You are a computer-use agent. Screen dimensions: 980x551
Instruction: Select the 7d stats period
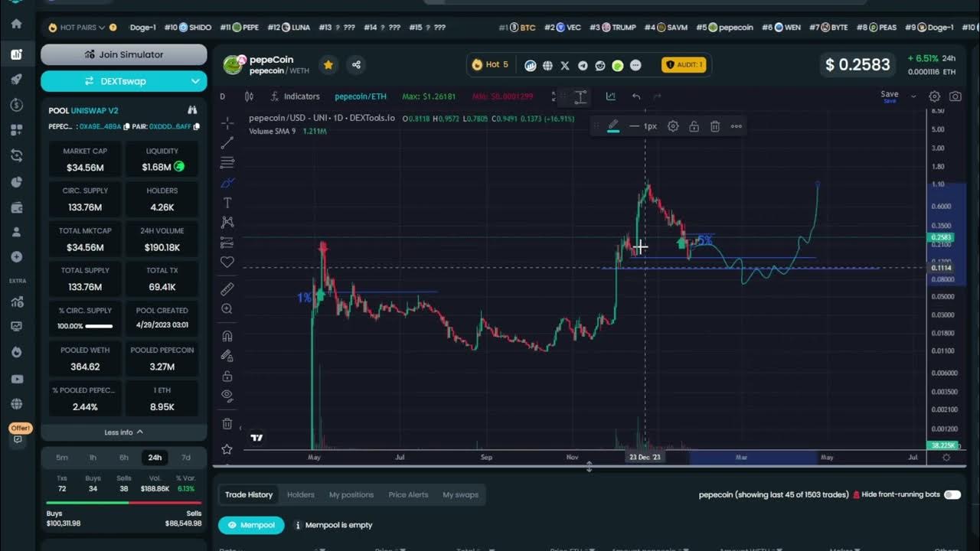click(186, 458)
